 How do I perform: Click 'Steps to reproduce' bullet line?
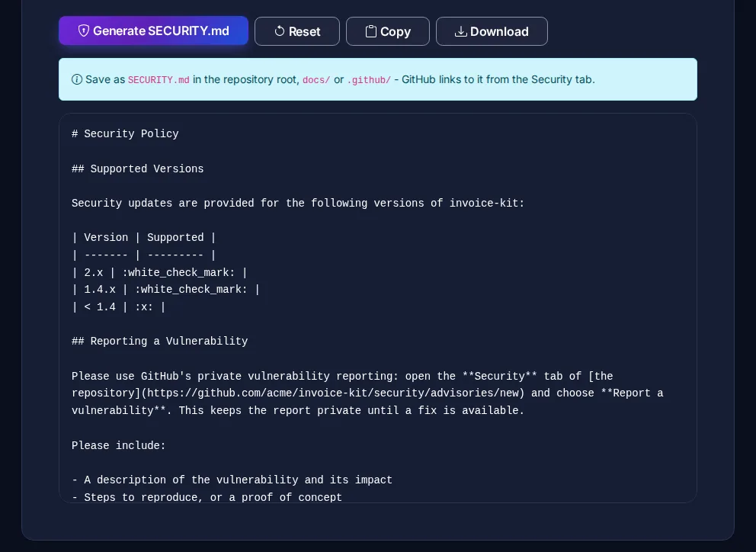(x=207, y=497)
